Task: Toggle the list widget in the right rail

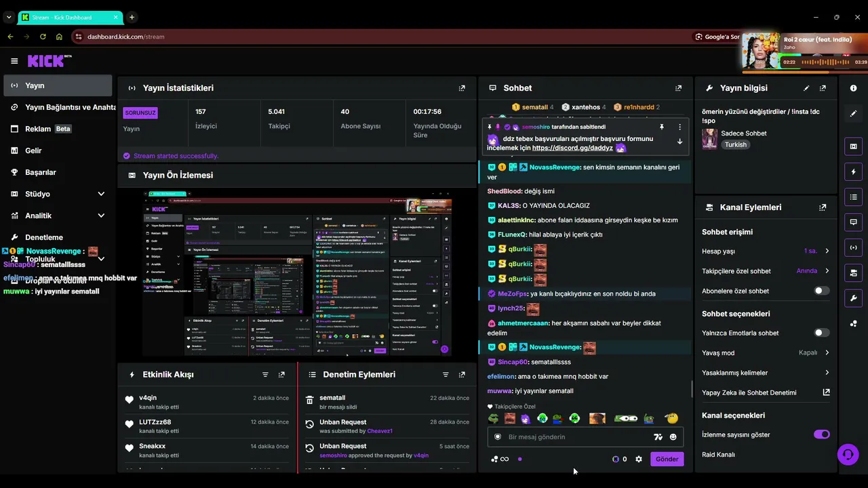Action: (x=853, y=197)
